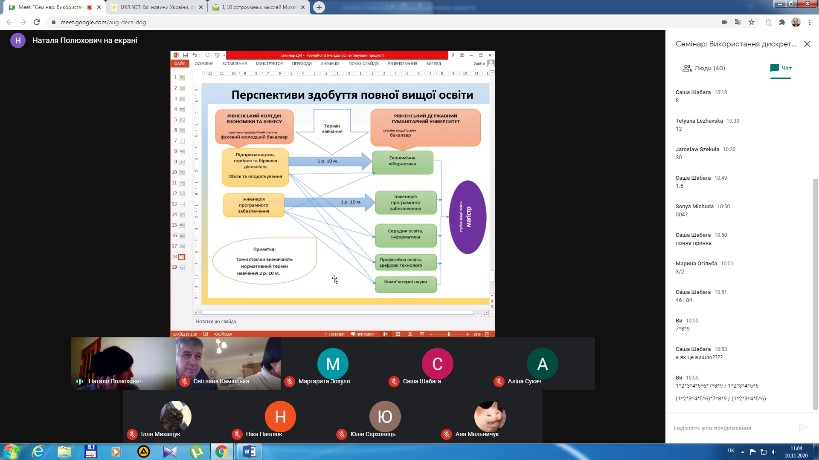
Task: Switch to the Chat tab
Action: (x=780, y=68)
